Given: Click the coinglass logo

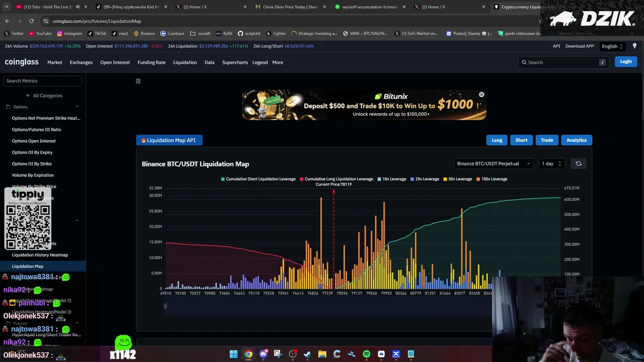Looking at the screenshot, I should tap(22, 62).
